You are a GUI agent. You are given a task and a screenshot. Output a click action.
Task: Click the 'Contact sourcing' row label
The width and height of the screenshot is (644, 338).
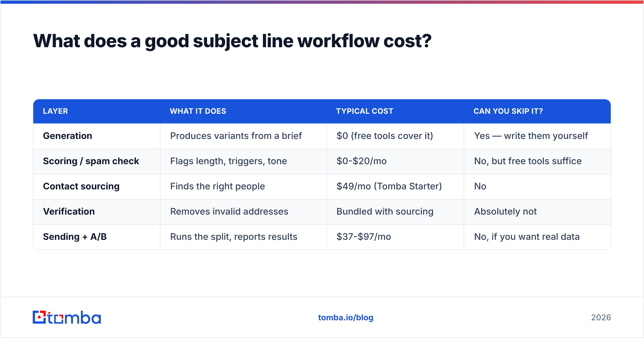[81, 186]
